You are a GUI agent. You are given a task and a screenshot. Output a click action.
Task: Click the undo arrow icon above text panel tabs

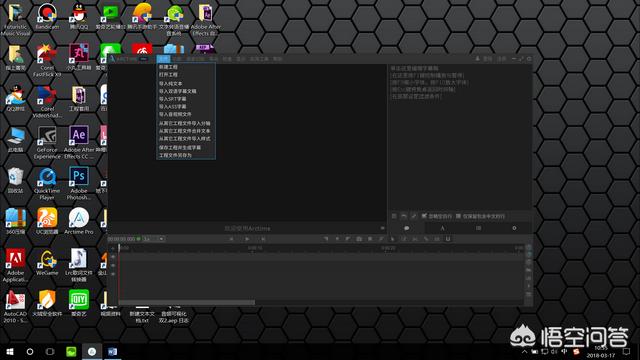pos(404,216)
